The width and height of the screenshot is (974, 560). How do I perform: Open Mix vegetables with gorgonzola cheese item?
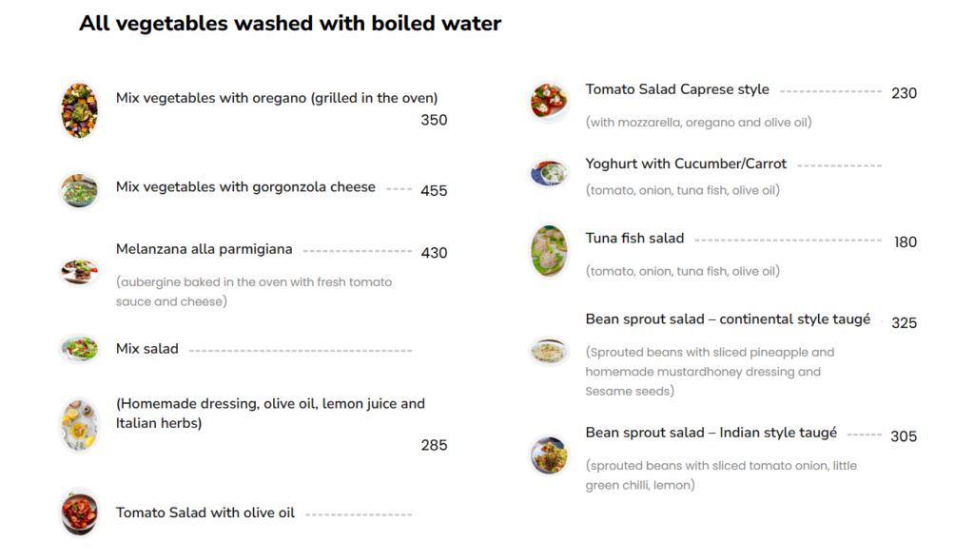[x=245, y=187]
